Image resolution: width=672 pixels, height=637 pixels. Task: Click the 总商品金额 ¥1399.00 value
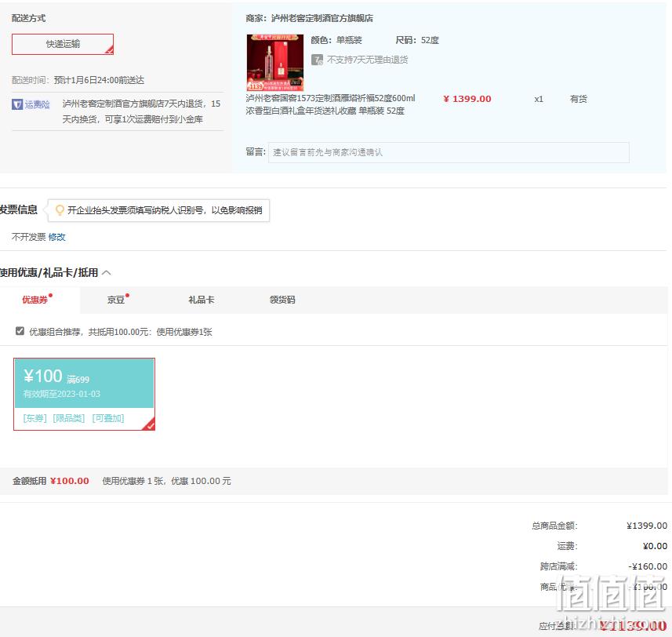[x=647, y=526]
